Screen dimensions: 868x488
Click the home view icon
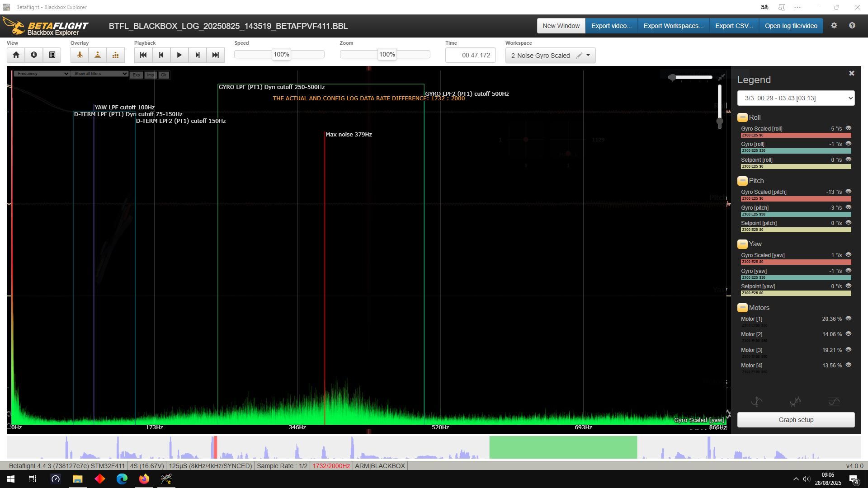pyautogui.click(x=16, y=55)
